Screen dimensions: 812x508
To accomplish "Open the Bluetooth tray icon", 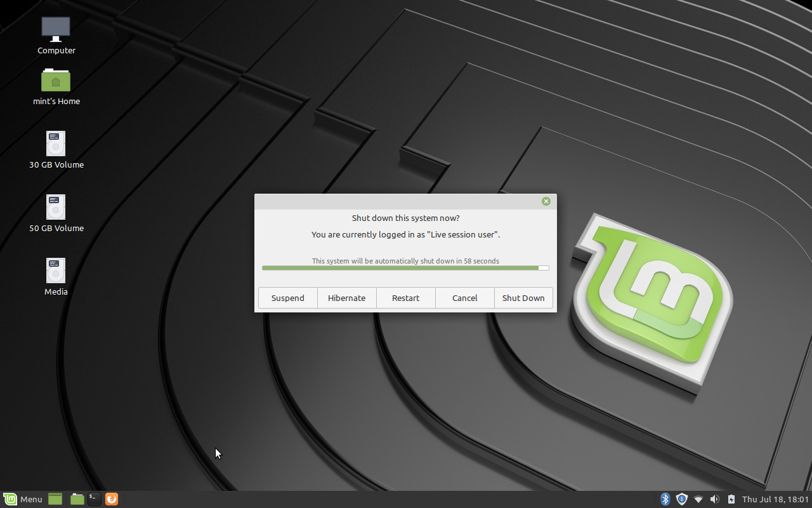I will (665, 499).
